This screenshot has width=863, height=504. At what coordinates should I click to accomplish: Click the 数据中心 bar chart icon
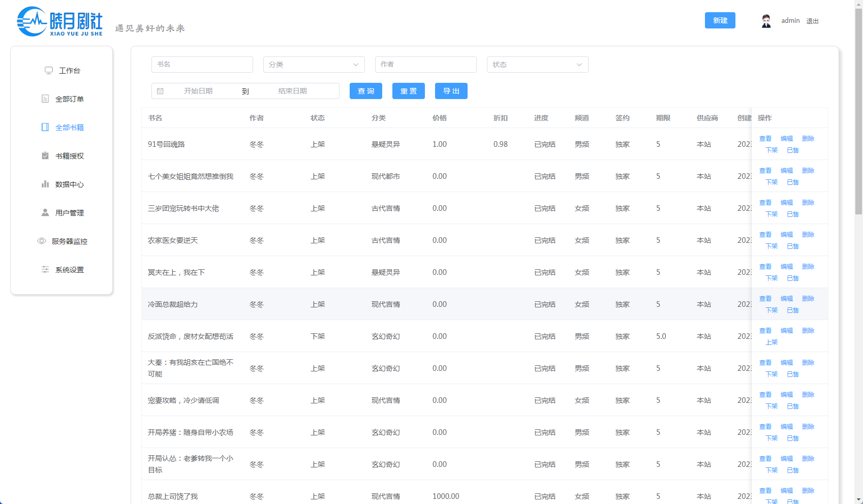coord(45,184)
